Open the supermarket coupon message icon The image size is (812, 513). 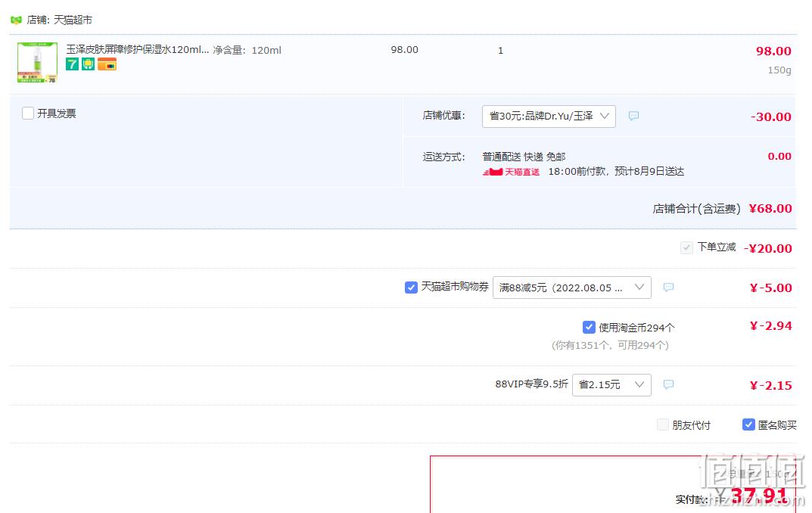coord(668,288)
